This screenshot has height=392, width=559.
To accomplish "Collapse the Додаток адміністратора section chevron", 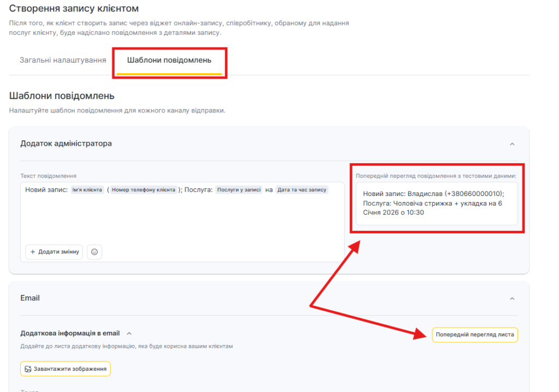I will point(512,144).
